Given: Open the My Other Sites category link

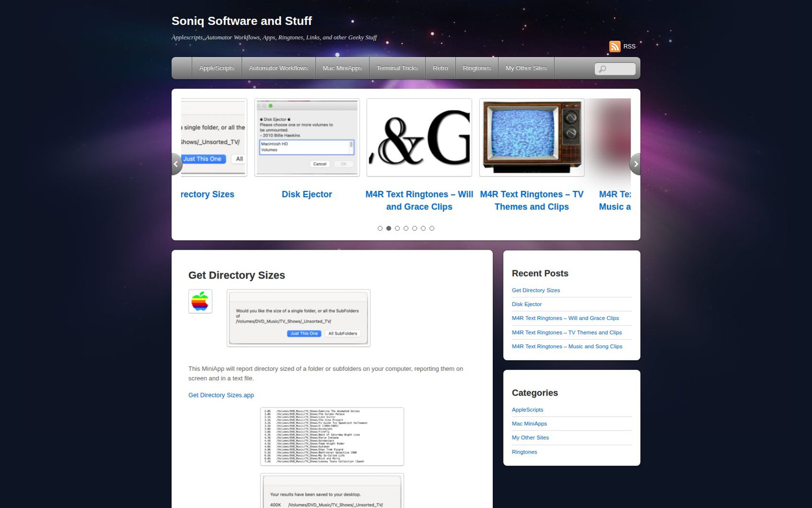Looking at the screenshot, I should click(530, 438).
